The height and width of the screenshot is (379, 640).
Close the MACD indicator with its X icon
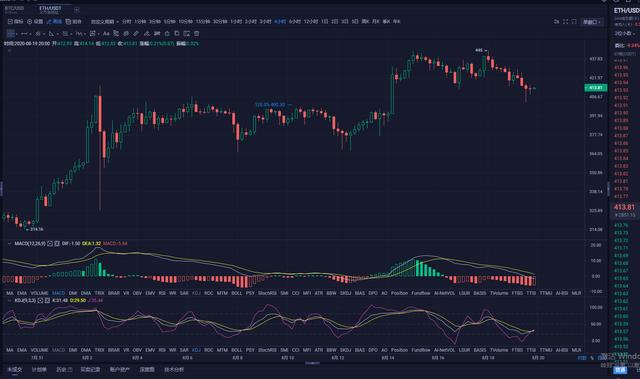click(x=57, y=244)
